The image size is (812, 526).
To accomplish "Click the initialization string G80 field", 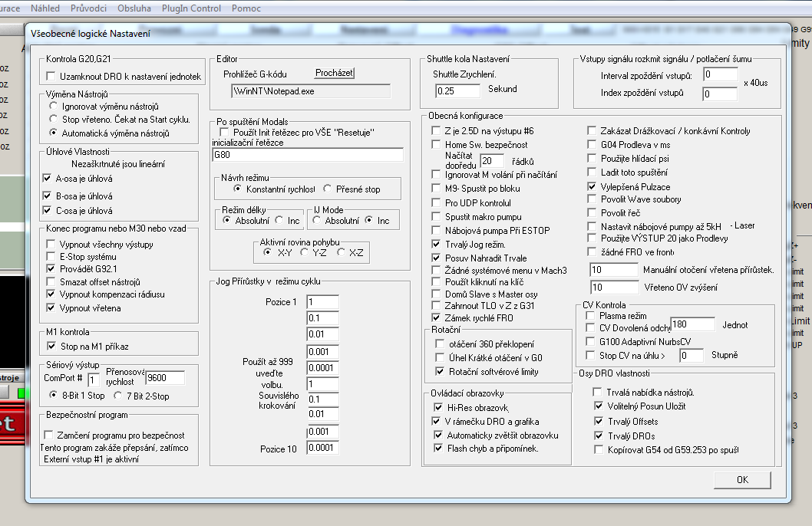I will click(x=307, y=155).
